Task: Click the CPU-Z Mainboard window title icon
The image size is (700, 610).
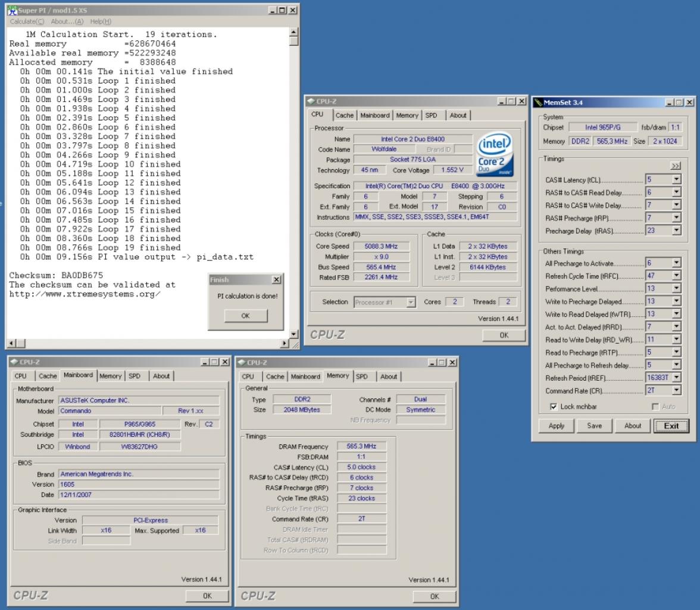Action: point(14,362)
